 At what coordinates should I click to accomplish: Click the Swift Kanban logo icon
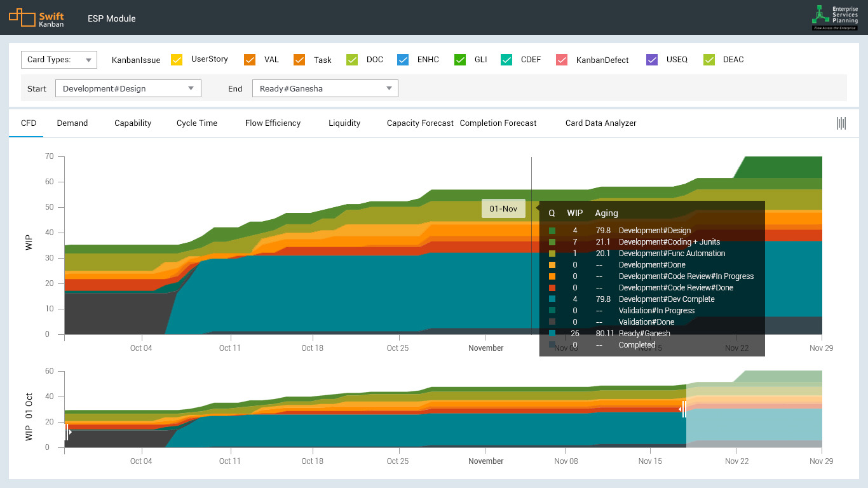[22, 17]
